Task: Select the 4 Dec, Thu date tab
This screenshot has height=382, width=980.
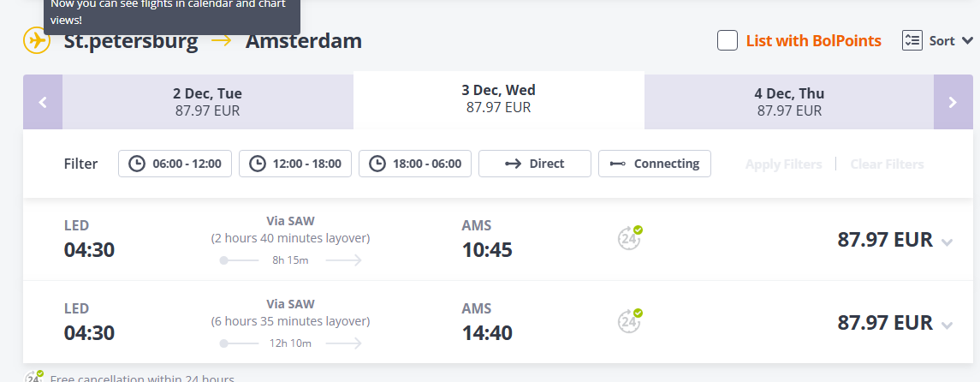Action: (788, 102)
